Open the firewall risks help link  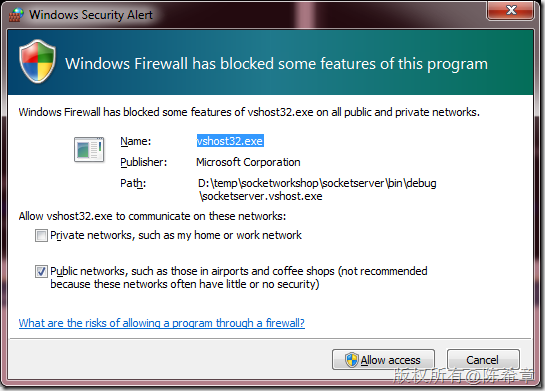point(162,323)
